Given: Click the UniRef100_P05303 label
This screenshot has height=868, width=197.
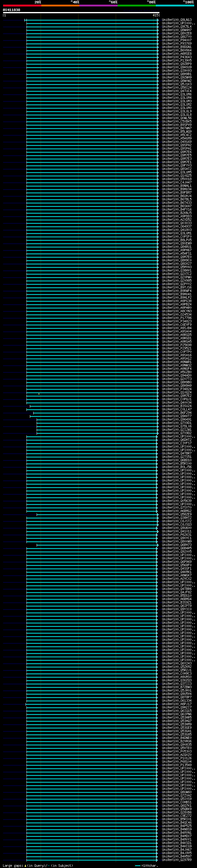Looking at the screenshot, I should 177,751.
